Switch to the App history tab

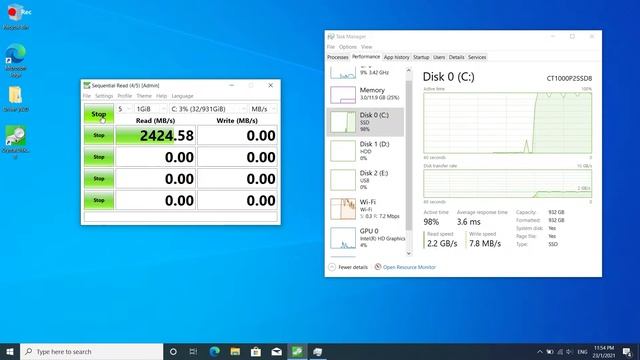396,57
